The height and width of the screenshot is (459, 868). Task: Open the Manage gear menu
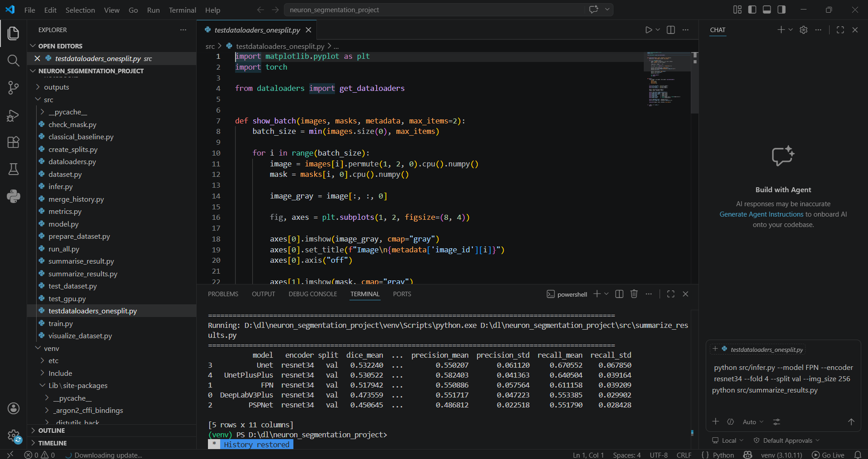click(x=14, y=436)
